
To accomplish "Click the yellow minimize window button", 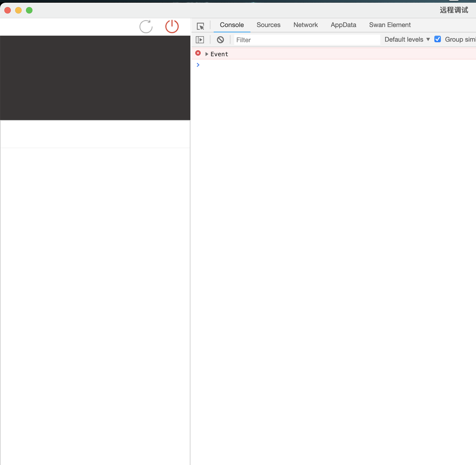I will click(18, 10).
